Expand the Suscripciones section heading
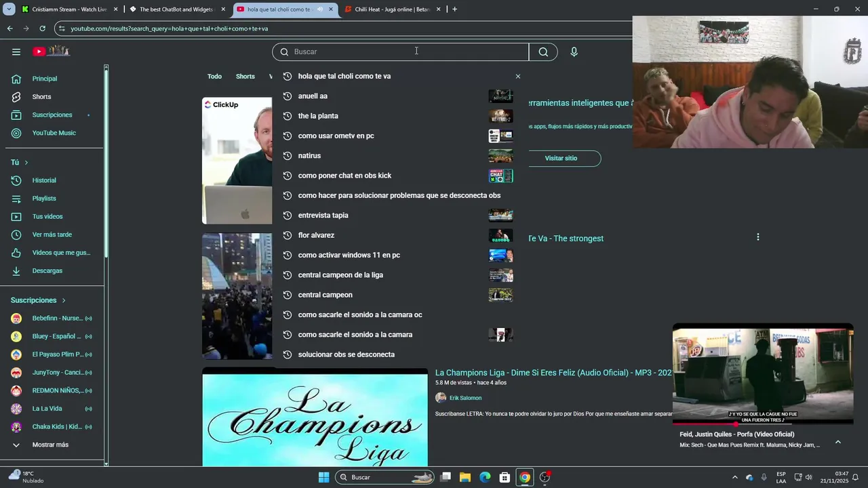 tap(39, 300)
